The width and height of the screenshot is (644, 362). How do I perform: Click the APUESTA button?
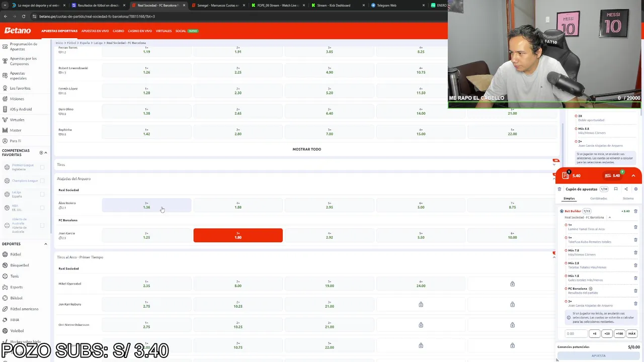coord(599,355)
